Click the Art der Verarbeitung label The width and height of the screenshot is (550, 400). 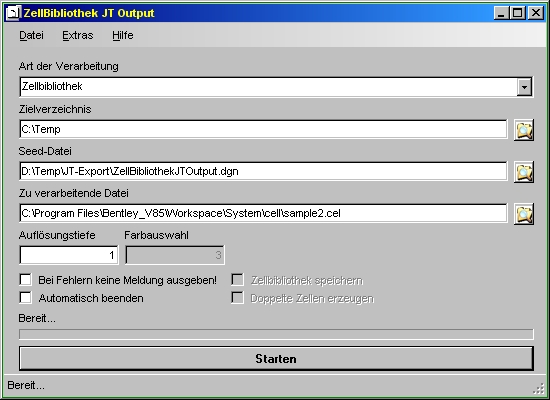point(69,66)
